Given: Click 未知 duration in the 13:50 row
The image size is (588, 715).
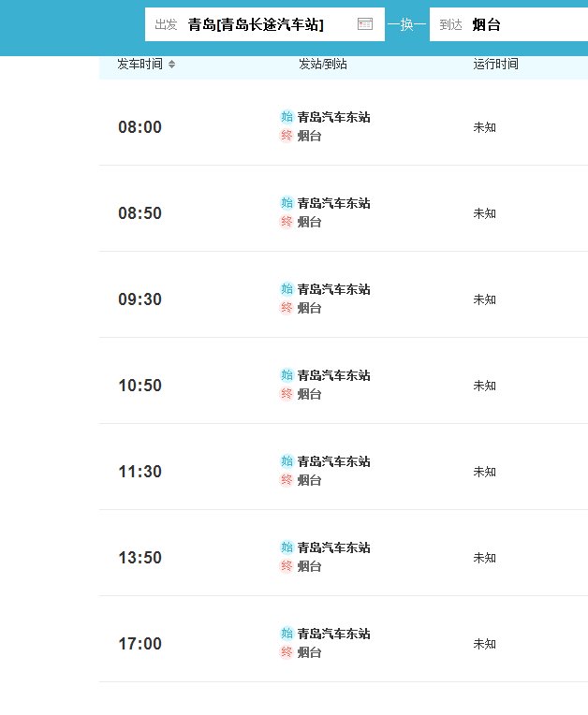Looking at the screenshot, I should [484, 558].
